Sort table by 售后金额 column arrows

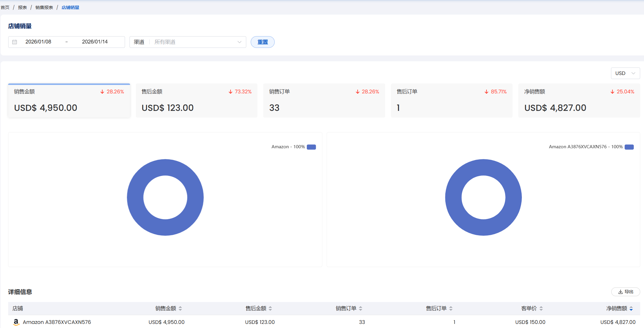pos(270,308)
